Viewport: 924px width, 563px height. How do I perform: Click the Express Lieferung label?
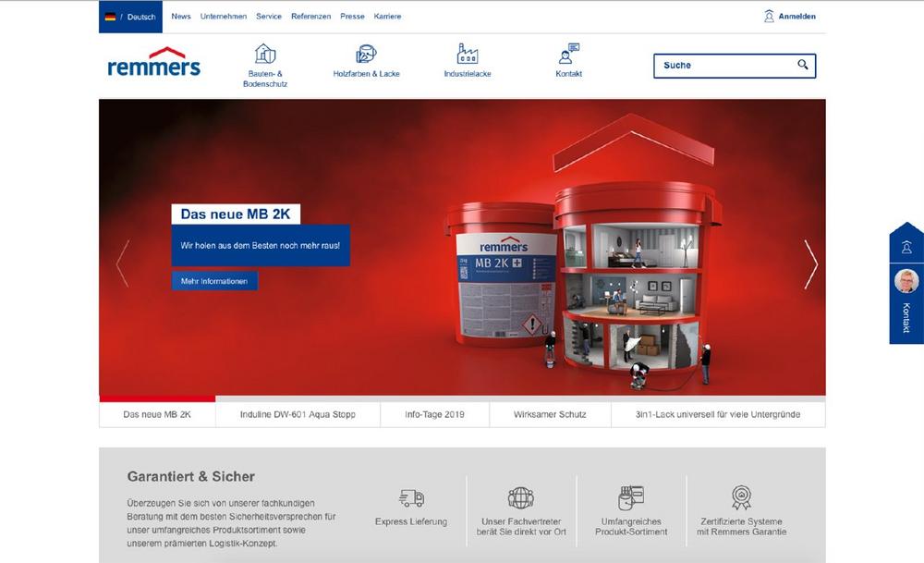[x=411, y=521]
